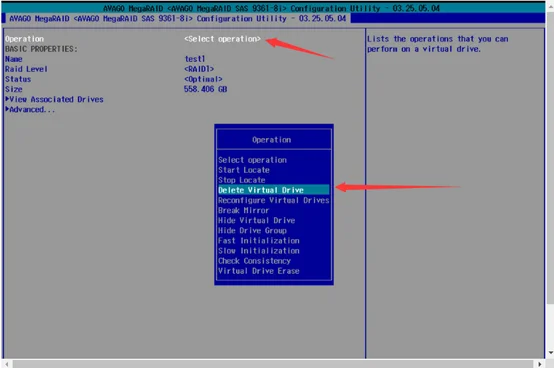
Task: Click the Size label
Action: 14,89
